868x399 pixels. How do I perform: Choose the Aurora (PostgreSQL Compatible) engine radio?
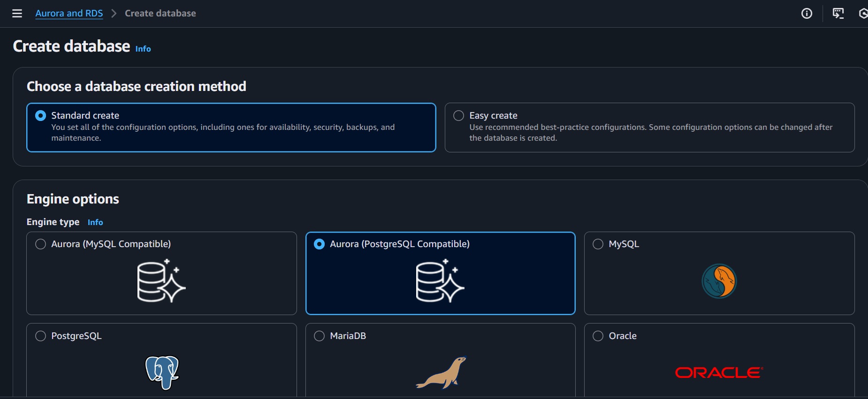320,244
